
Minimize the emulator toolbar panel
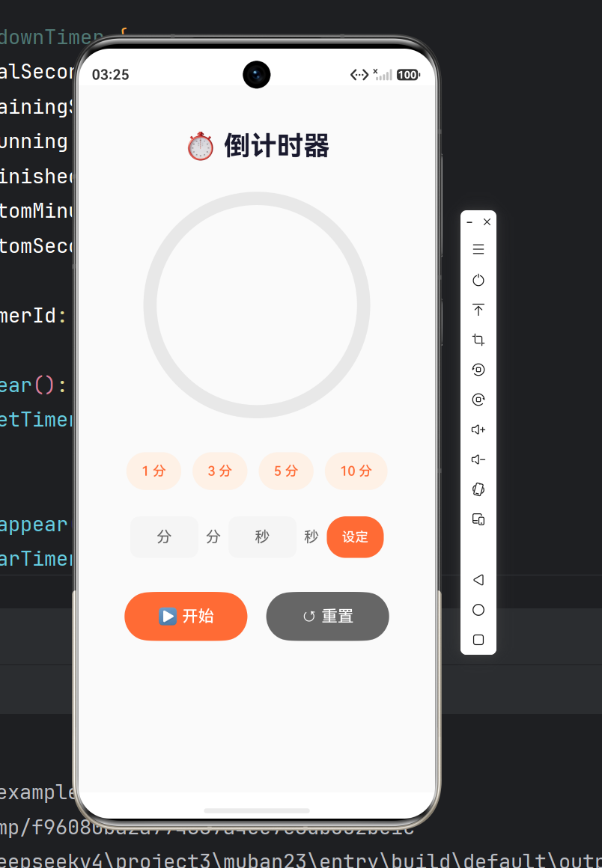tap(469, 222)
